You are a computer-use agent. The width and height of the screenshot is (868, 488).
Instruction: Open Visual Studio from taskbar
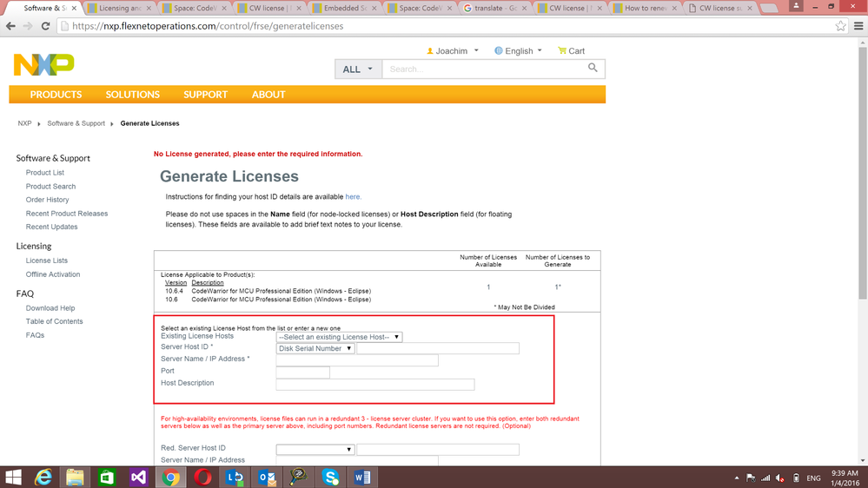[x=138, y=477]
